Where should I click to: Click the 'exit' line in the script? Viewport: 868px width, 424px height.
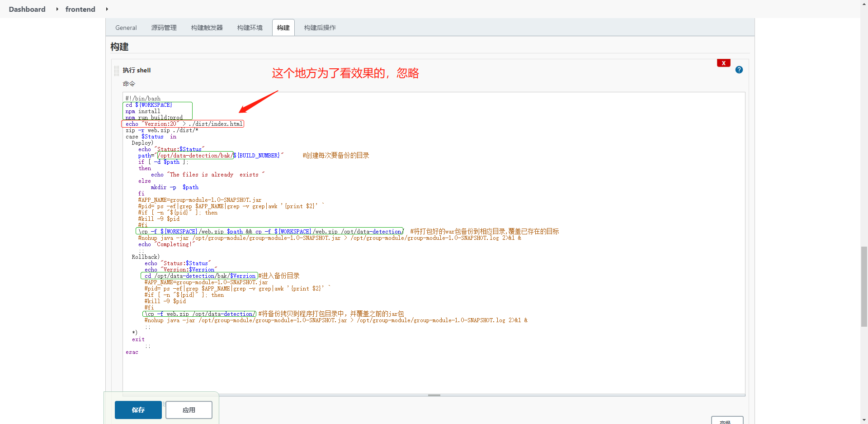(x=138, y=339)
